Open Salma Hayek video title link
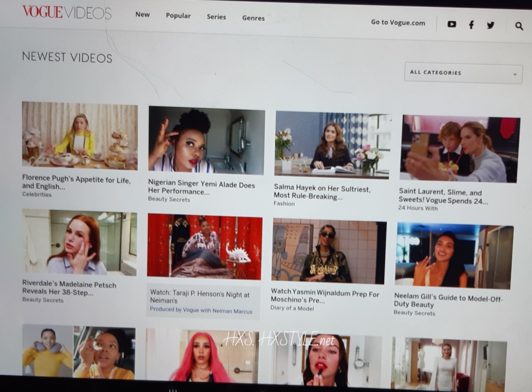 (x=322, y=192)
